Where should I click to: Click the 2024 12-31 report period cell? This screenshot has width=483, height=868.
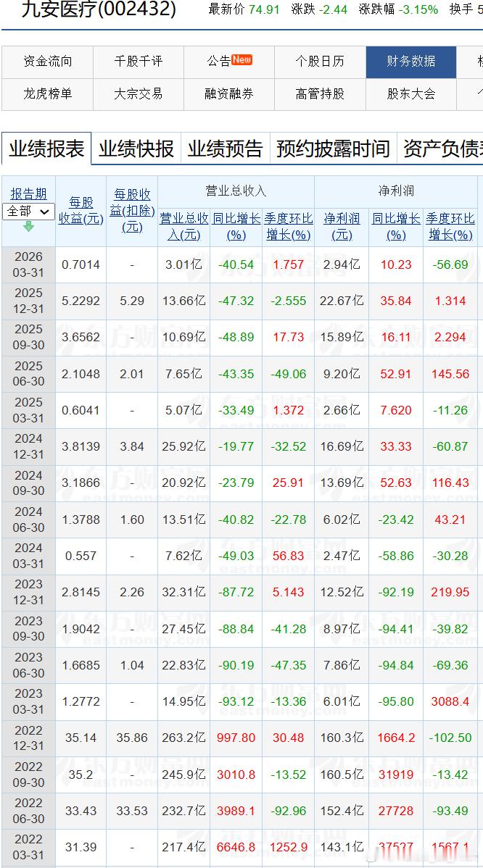tap(28, 446)
